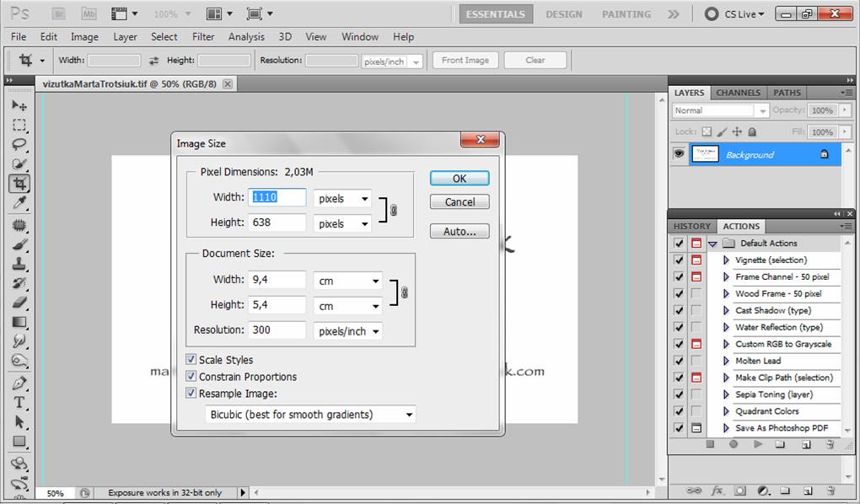Image resolution: width=860 pixels, height=504 pixels.
Task: Select the Spot Healing Brush tool
Action: tap(19, 225)
